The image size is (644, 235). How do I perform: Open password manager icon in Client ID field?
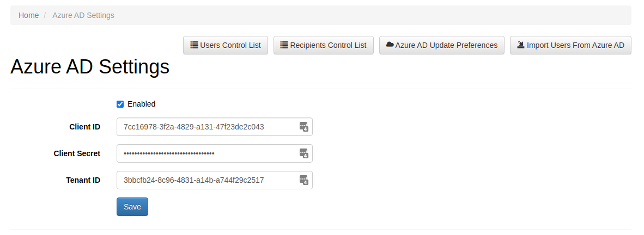[x=303, y=127]
